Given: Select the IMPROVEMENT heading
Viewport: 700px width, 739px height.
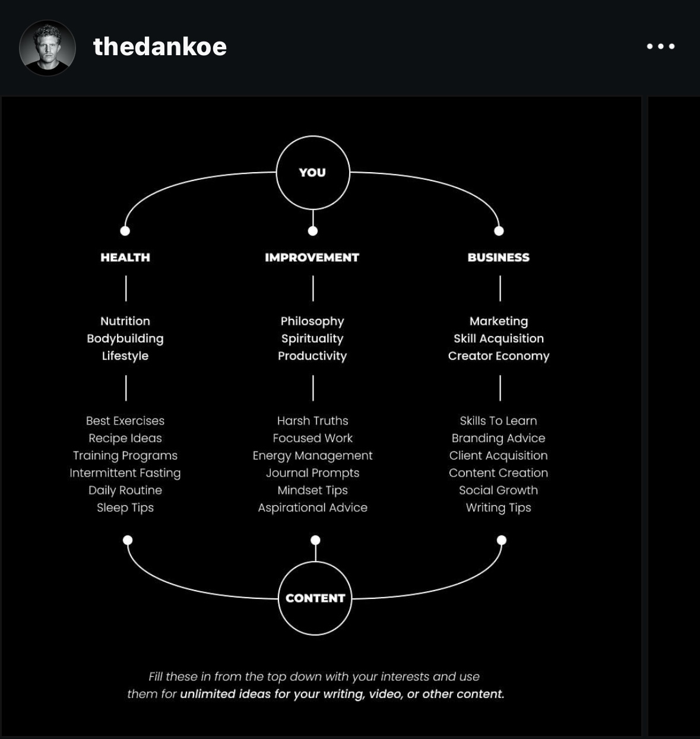Looking at the screenshot, I should pos(312,258).
